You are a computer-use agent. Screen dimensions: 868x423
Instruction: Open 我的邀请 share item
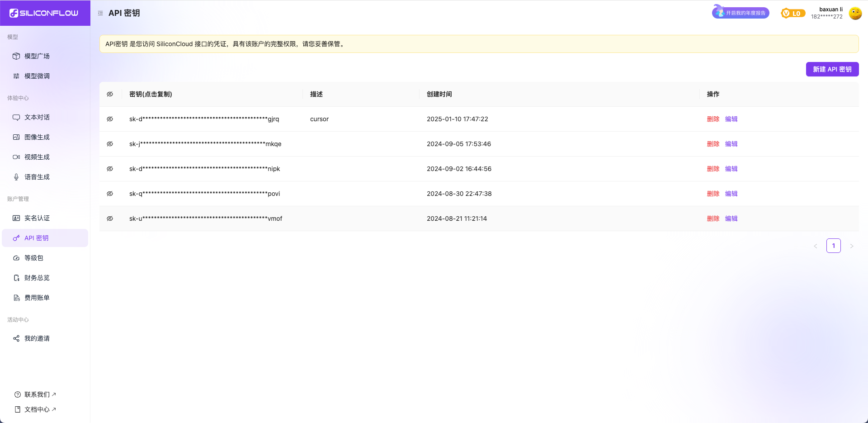pyautogui.click(x=37, y=338)
